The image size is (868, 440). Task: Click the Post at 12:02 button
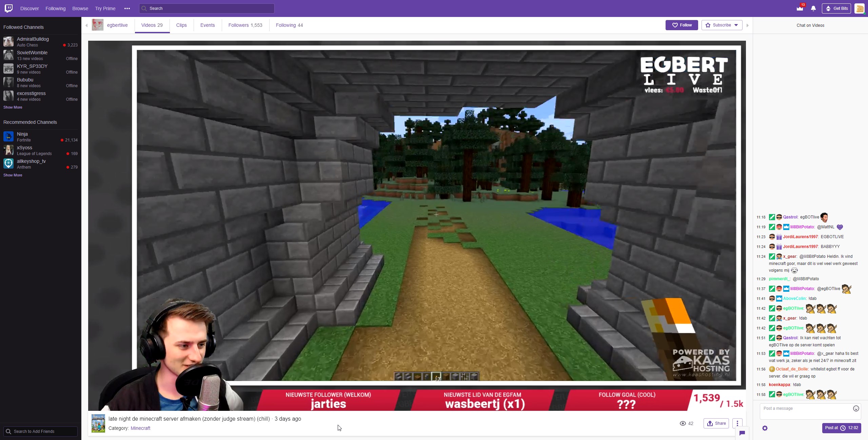tap(842, 428)
